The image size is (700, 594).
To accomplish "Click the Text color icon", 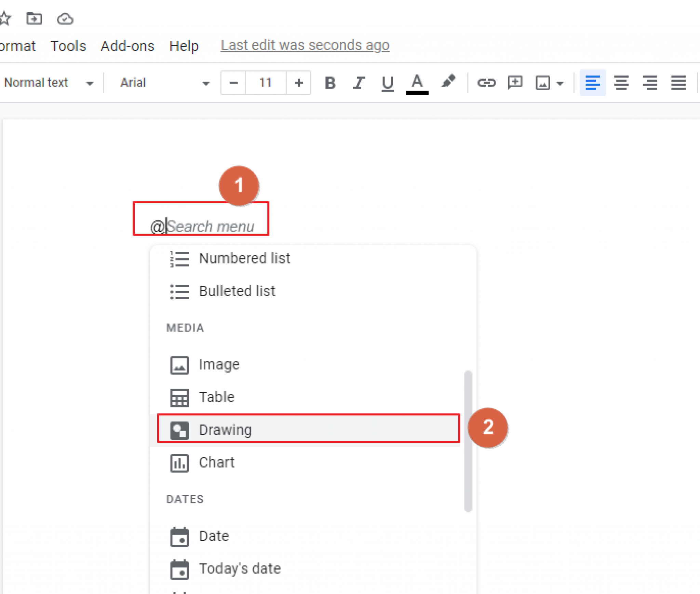I will (415, 82).
